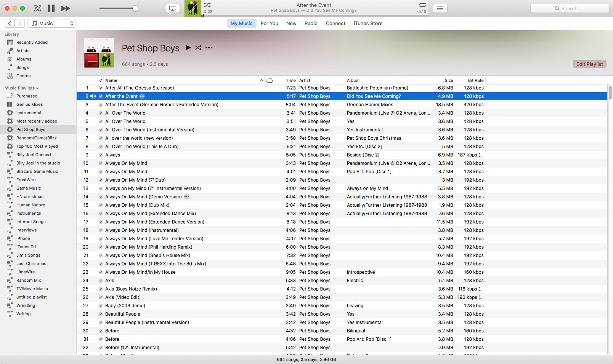The image size is (613, 364).
Task: Play the Pet Shop Boys playlist
Action: click(x=188, y=48)
